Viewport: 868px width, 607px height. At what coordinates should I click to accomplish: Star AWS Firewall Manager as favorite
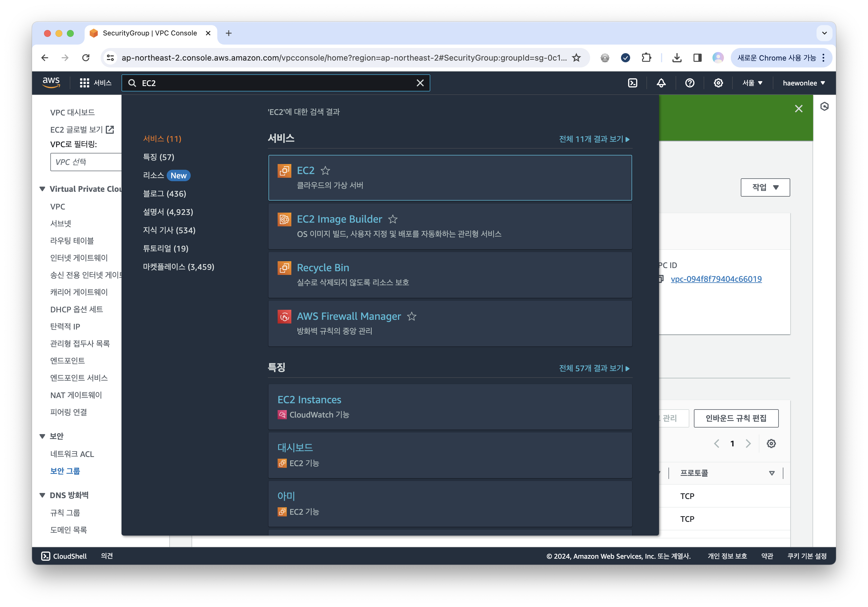tap(412, 317)
